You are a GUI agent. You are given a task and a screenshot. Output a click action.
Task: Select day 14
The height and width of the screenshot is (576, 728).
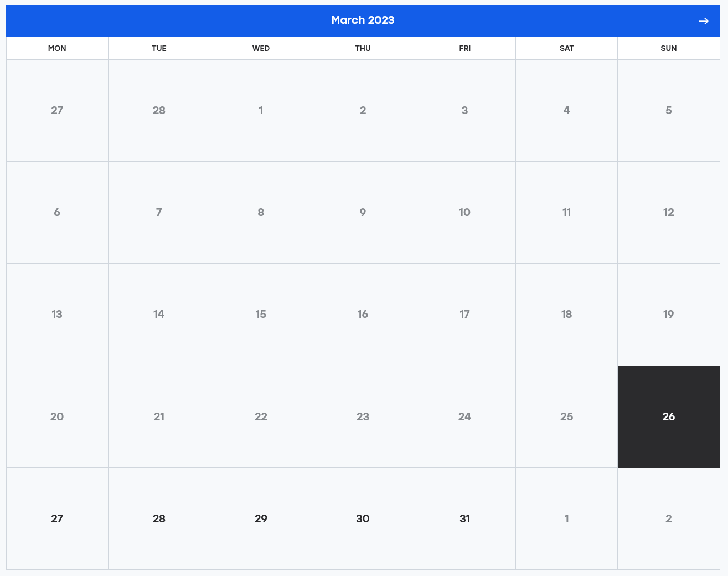point(159,314)
